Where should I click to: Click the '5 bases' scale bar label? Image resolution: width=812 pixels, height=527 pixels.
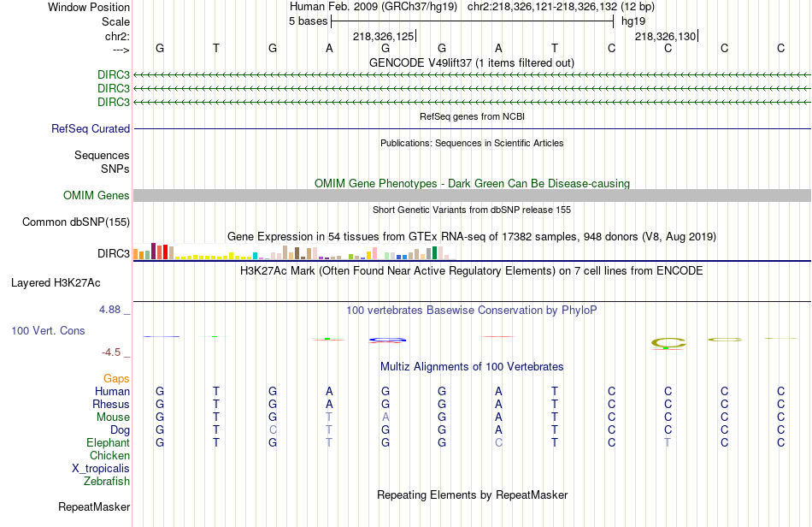[x=308, y=21]
